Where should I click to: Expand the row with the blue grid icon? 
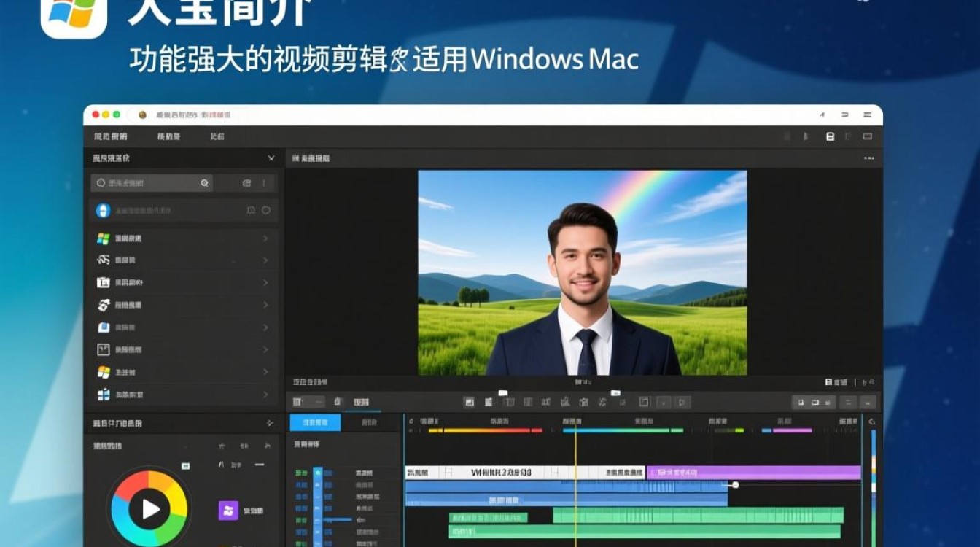265,395
